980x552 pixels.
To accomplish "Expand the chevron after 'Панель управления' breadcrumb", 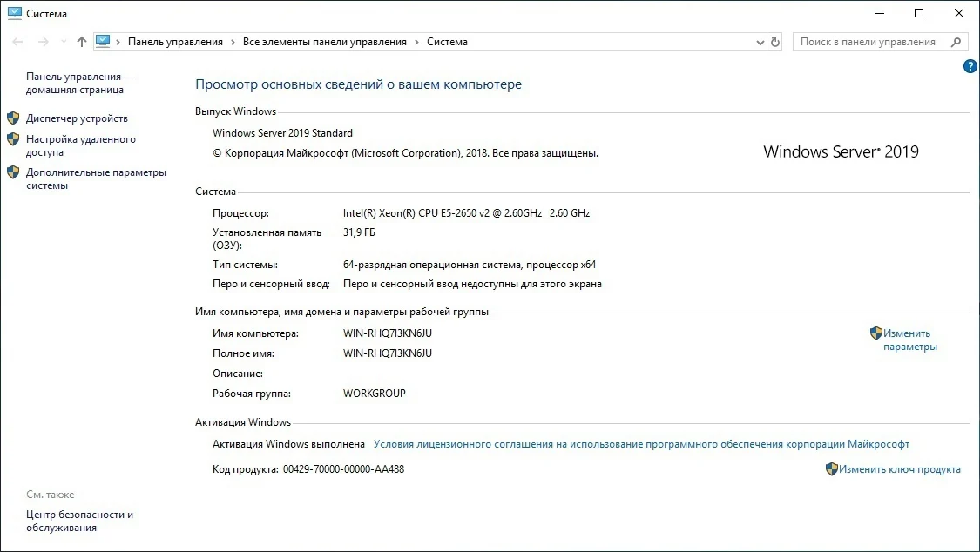I will pyautogui.click(x=233, y=42).
